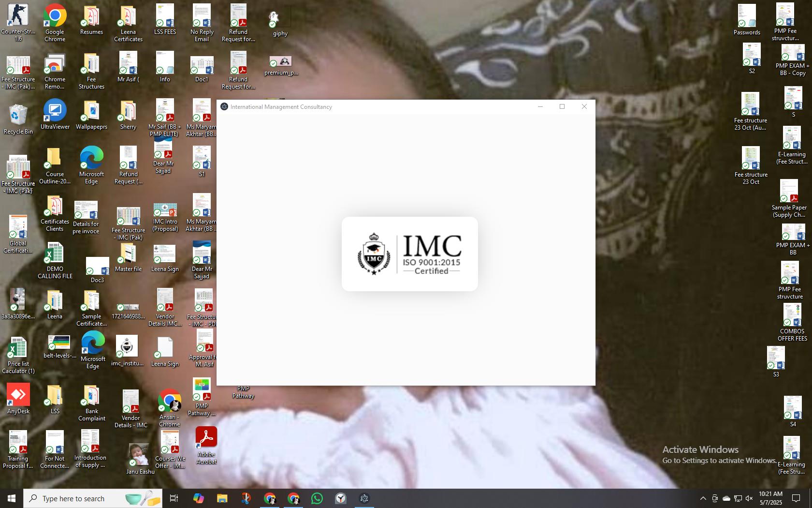Screen dimensions: 812x508
Task: Select the LSS FEES Word document
Action: [165, 20]
